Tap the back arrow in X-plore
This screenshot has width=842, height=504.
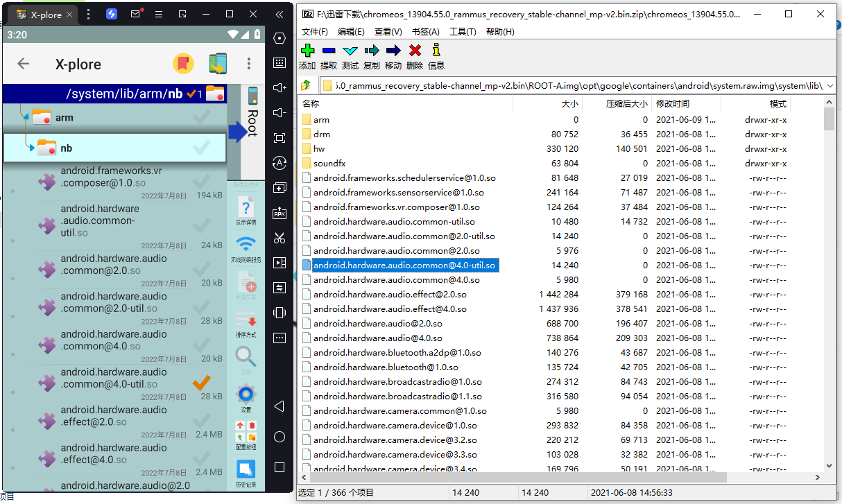[x=24, y=64]
